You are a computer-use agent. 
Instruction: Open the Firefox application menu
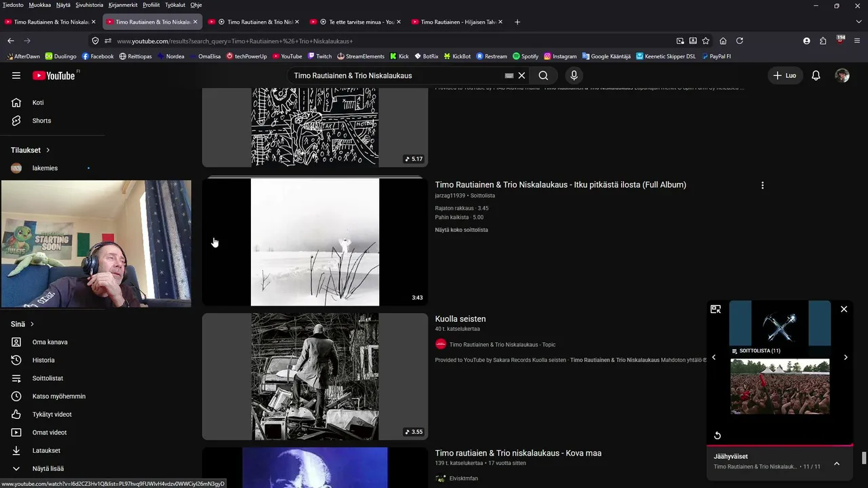[x=858, y=41]
